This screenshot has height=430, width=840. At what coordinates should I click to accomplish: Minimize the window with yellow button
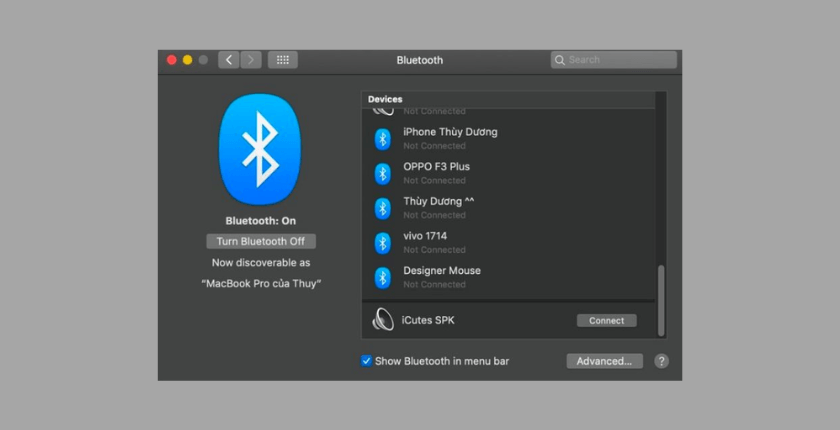pyautogui.click(x=187, y=60)
